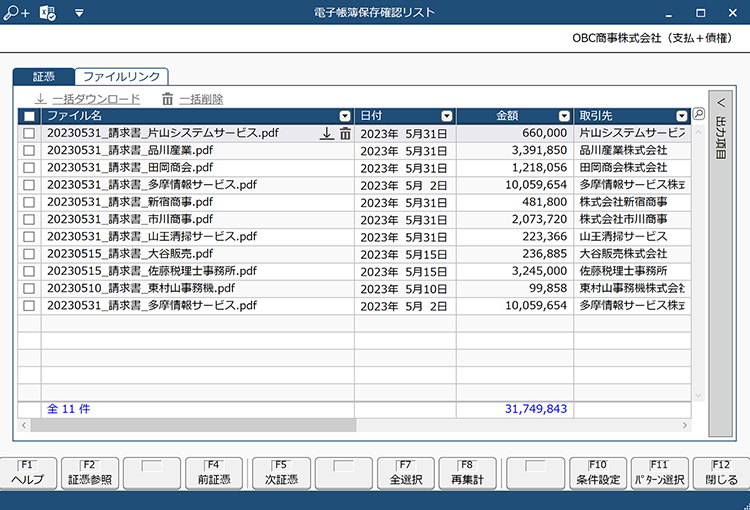Check the box for 品川産業.pdf row

coord(29,151)
